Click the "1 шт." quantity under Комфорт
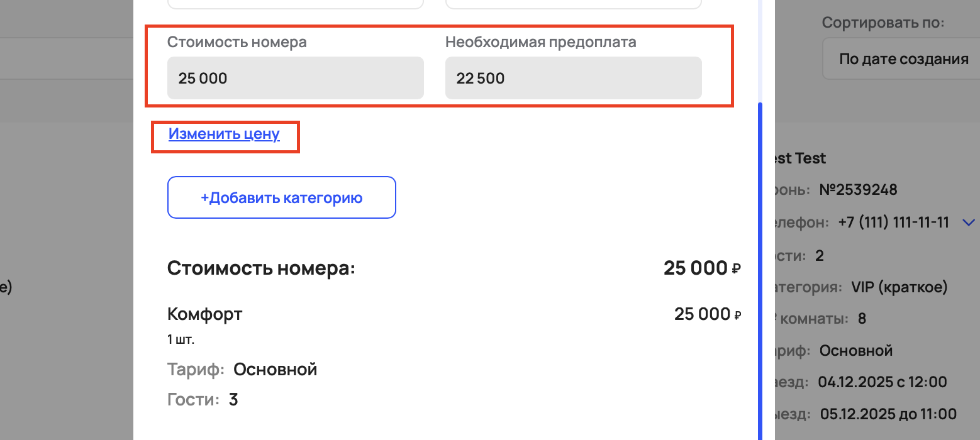This screenshot has height=440, width=980. point(181,340)
